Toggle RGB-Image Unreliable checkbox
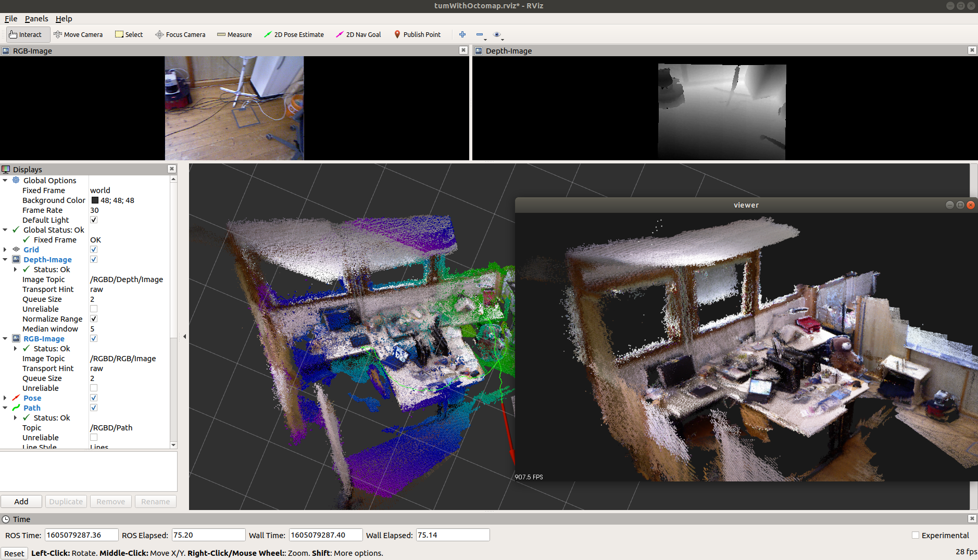The height and width of the screenshot is (560, 978). click(94, 388)
